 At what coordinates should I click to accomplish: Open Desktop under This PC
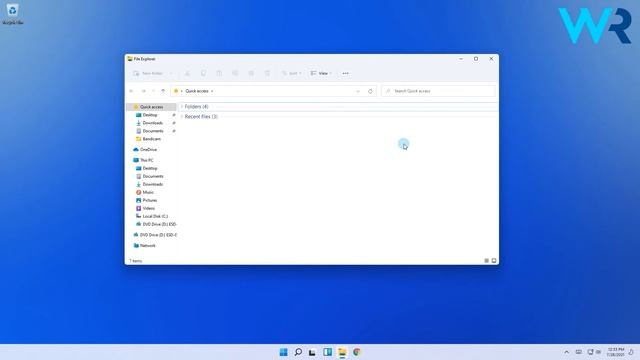150,168
